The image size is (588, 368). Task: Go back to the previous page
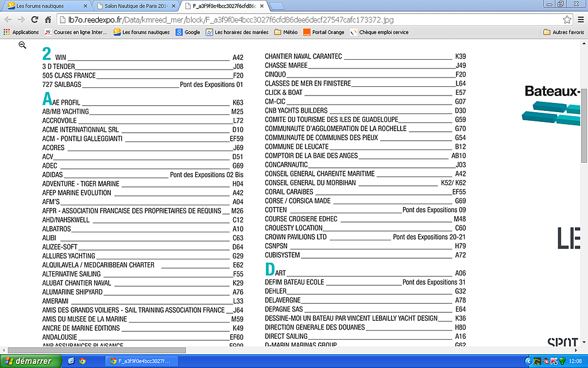[x=8, y=20]
